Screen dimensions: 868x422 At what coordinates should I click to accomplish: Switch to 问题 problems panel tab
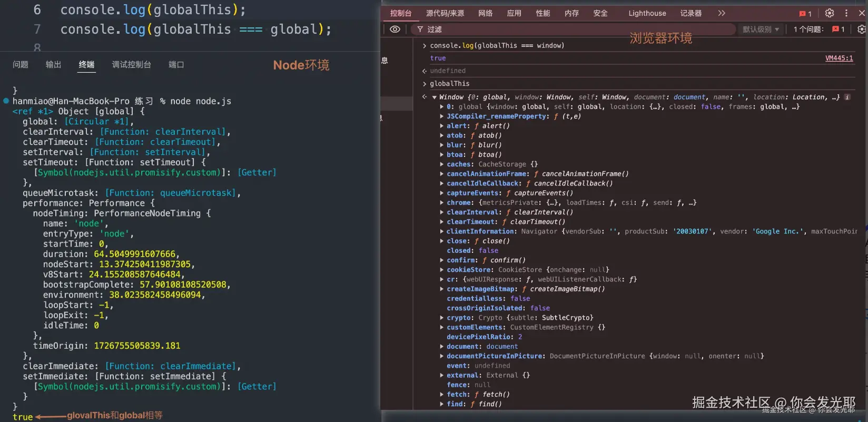click(21, 65)
